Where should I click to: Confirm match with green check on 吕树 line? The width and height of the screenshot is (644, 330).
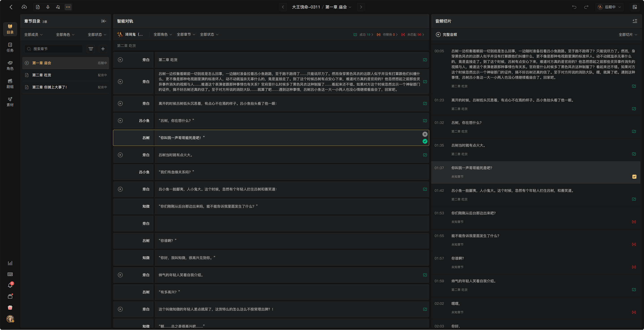click(425, 141)
